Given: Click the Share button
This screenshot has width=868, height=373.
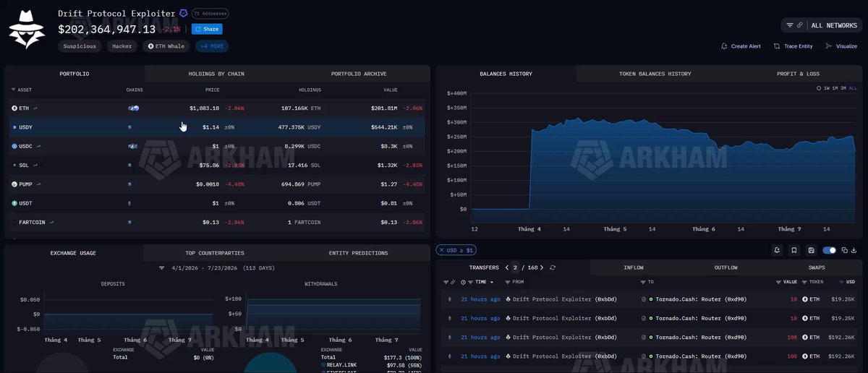Looking at the screenshot, I should click(x=207, y=29).
